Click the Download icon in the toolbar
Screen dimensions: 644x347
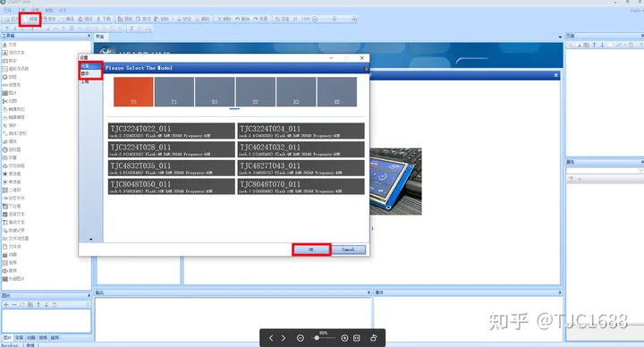coord(104,19)
